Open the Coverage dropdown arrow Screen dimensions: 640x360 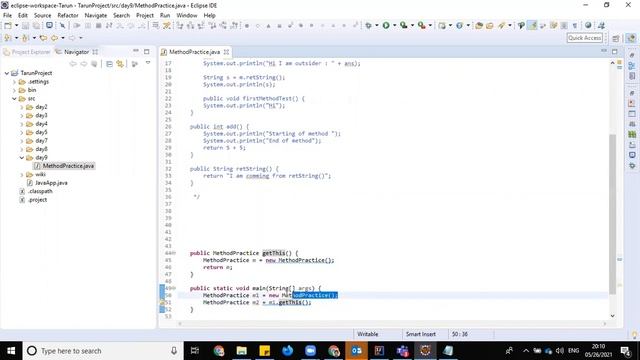click(412, 25)
